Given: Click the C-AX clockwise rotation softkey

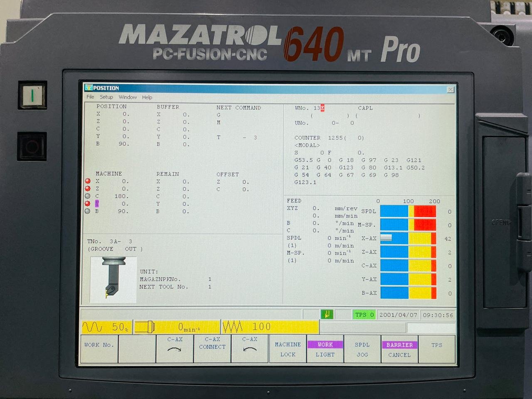Looking at the screenshot, I should [175, 348].
